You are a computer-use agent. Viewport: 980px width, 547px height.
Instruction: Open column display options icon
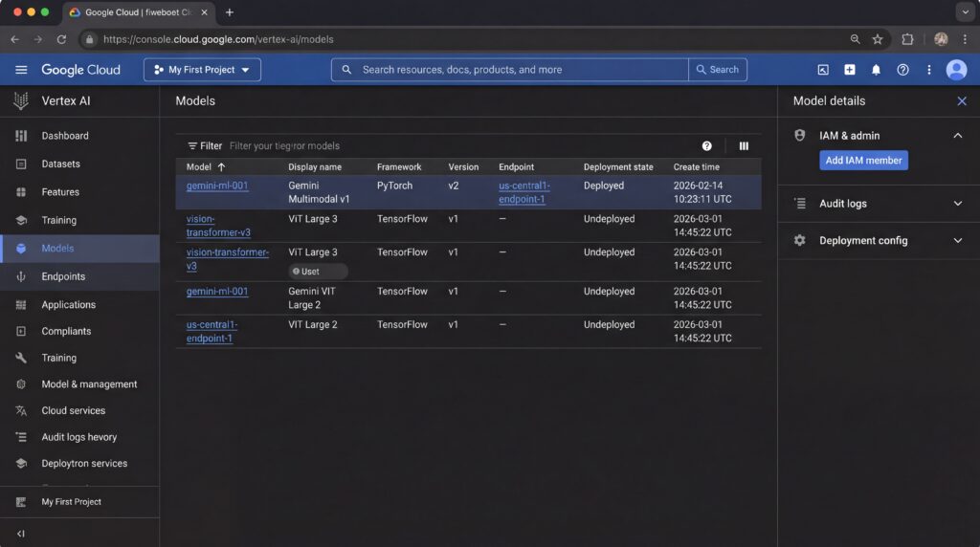744,145
